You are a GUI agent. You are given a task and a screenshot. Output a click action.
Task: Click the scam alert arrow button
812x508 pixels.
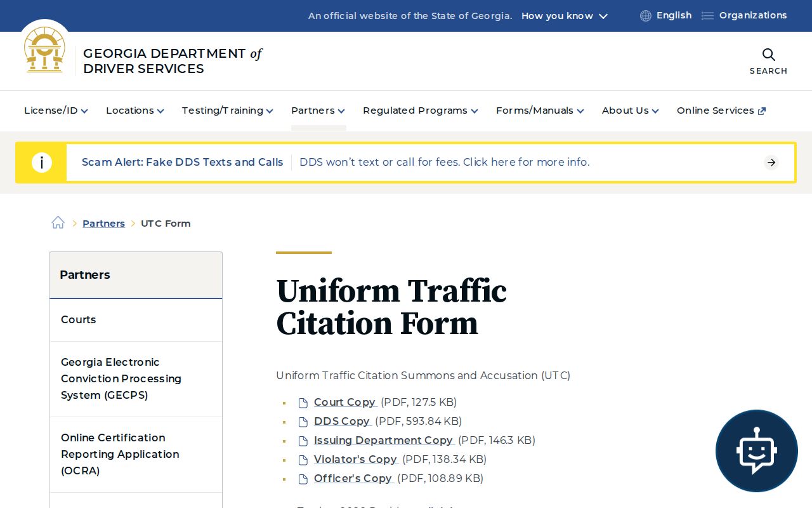click(771, 163)
